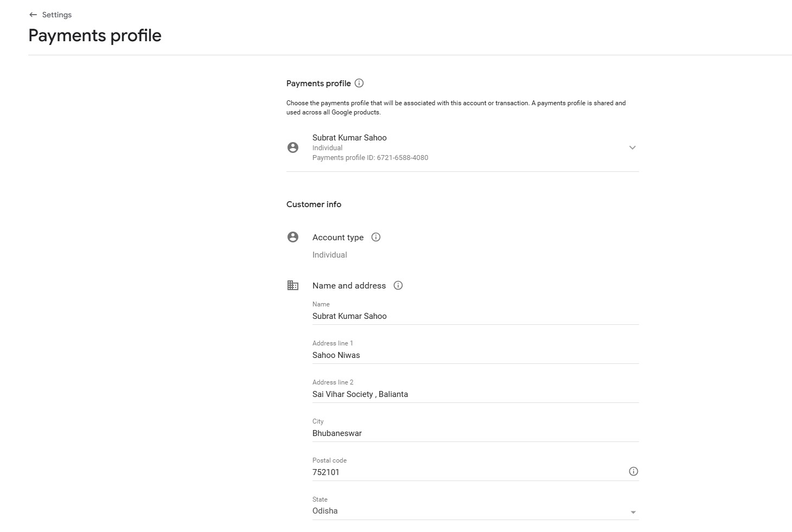This screenshot has width=792, height=532.
Task: Click the Payments profile ID text
Action: click(x=370, y=158)
